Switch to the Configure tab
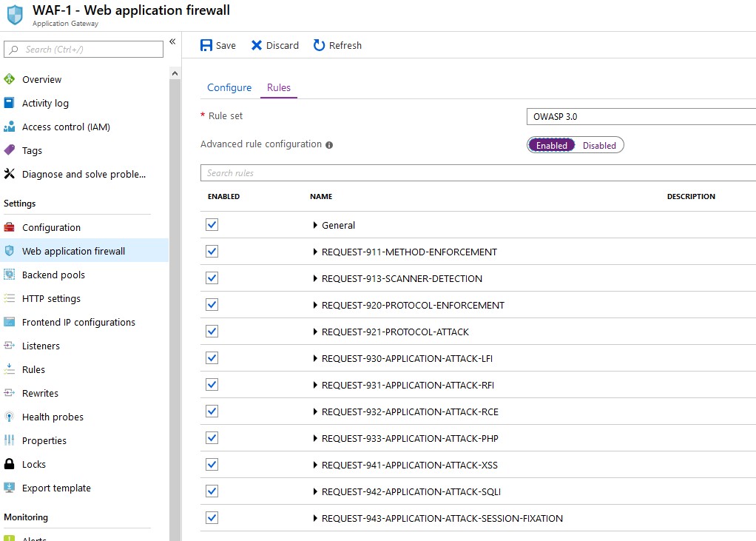Viewport: 756px width, 541px height. point(229,87)
